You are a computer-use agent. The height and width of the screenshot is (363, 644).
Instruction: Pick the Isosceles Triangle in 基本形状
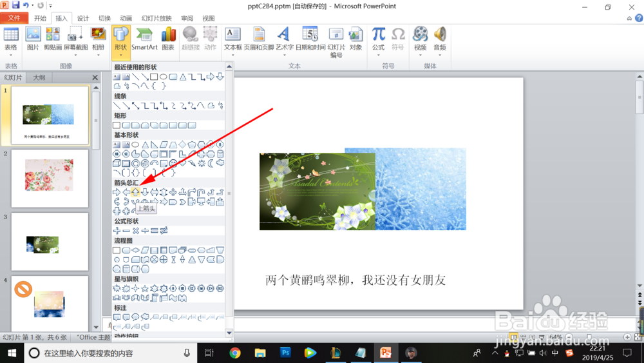coord(145,144)
